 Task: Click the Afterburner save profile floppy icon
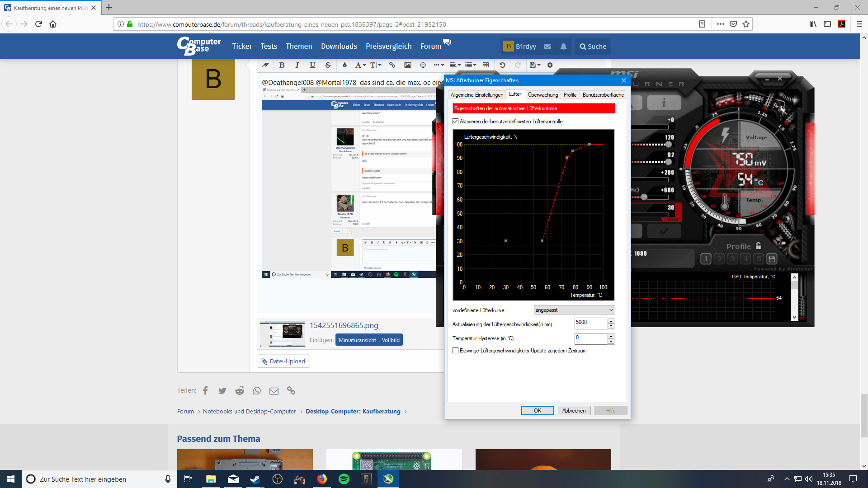(772, 259)
